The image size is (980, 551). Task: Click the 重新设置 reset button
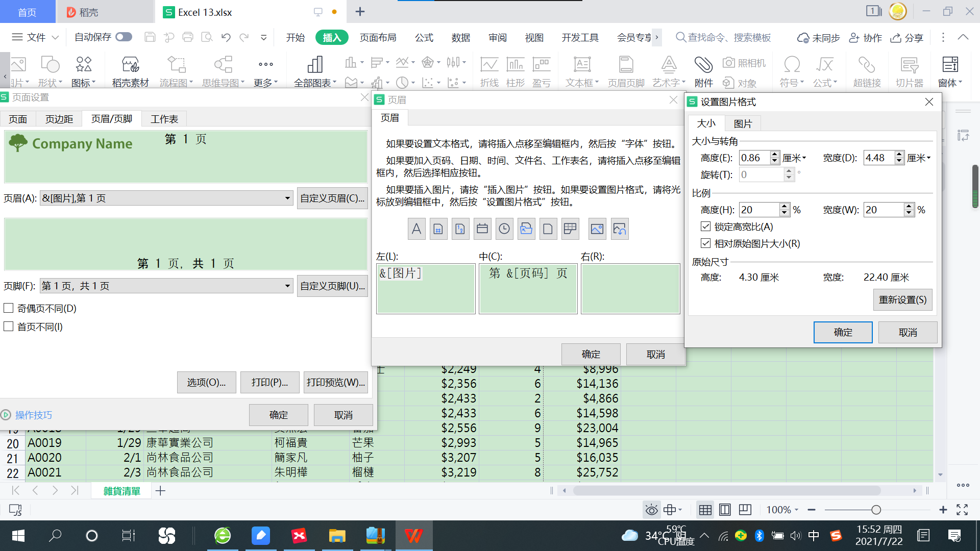coord(902,299)
